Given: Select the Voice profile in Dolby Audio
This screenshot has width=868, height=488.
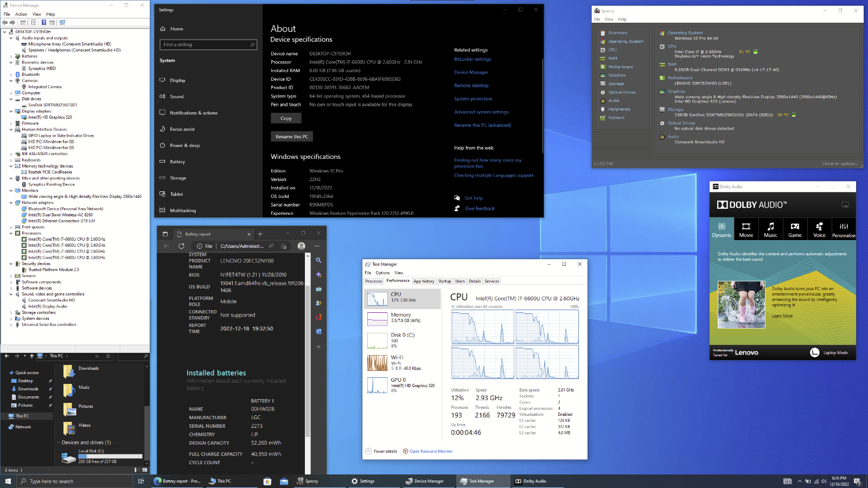Looking at the screenshot, I should pos(819,230).
